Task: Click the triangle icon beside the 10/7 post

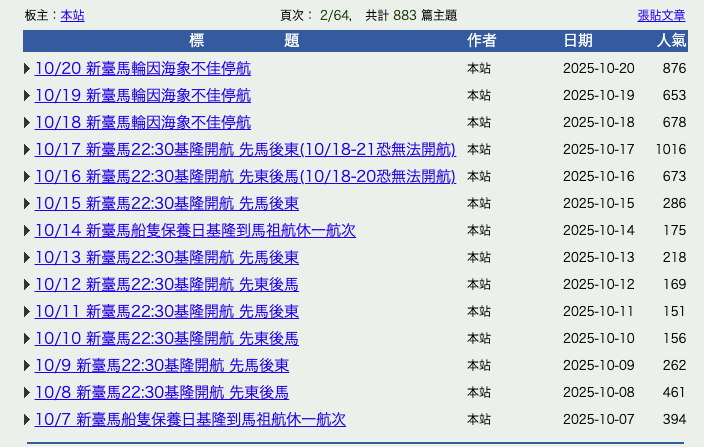Action: pyautogui.click(x=27, y=420)
